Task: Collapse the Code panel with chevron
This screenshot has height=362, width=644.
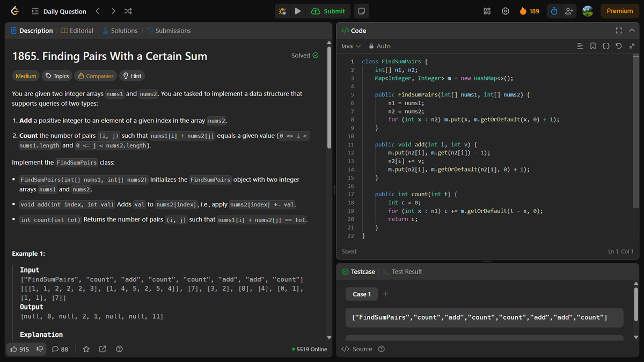Action: point(632,30)
